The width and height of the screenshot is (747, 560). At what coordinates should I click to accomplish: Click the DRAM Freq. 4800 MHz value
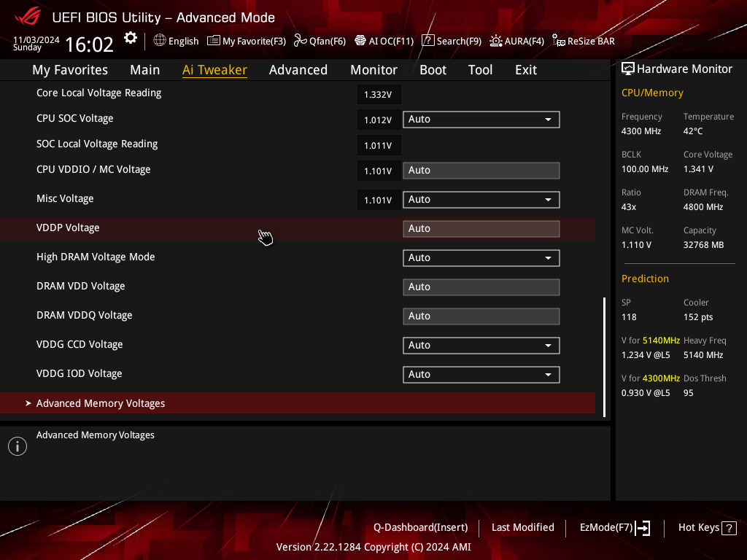tap(703, 207)
